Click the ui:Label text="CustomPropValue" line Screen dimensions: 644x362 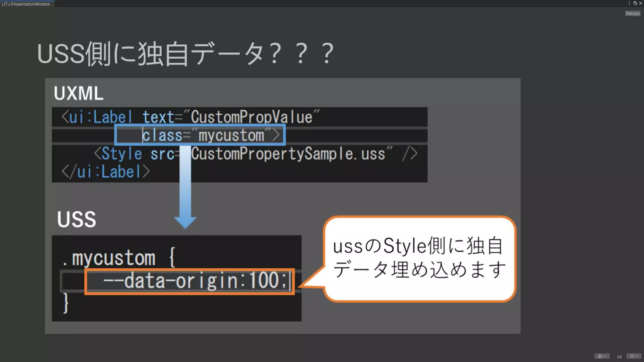click(191, 117)
